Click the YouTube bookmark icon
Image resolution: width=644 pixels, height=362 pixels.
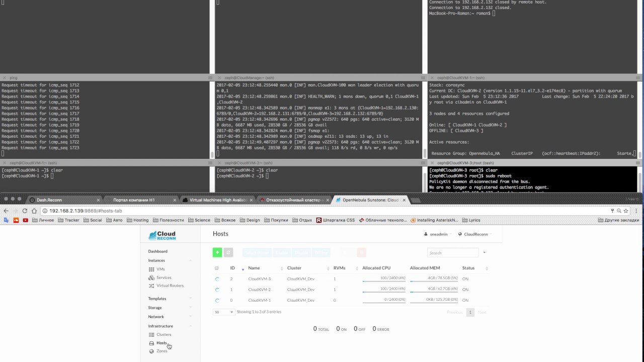point(25,220)
